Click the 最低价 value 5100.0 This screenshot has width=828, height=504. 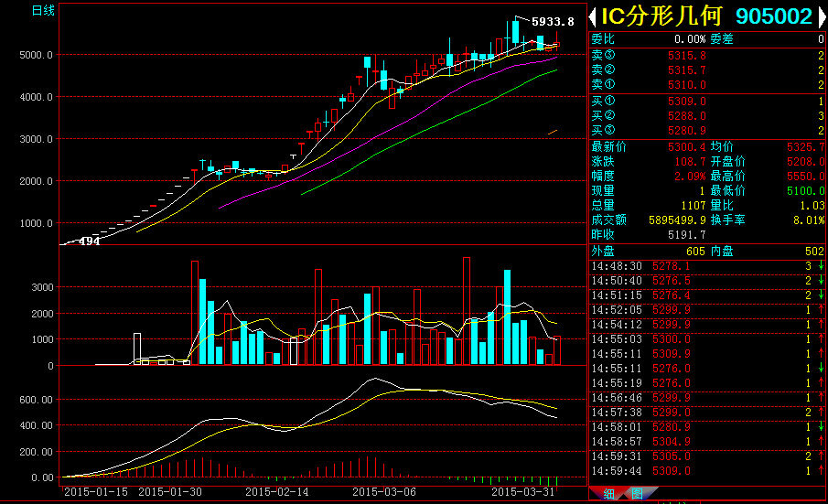tap(805, 190)
